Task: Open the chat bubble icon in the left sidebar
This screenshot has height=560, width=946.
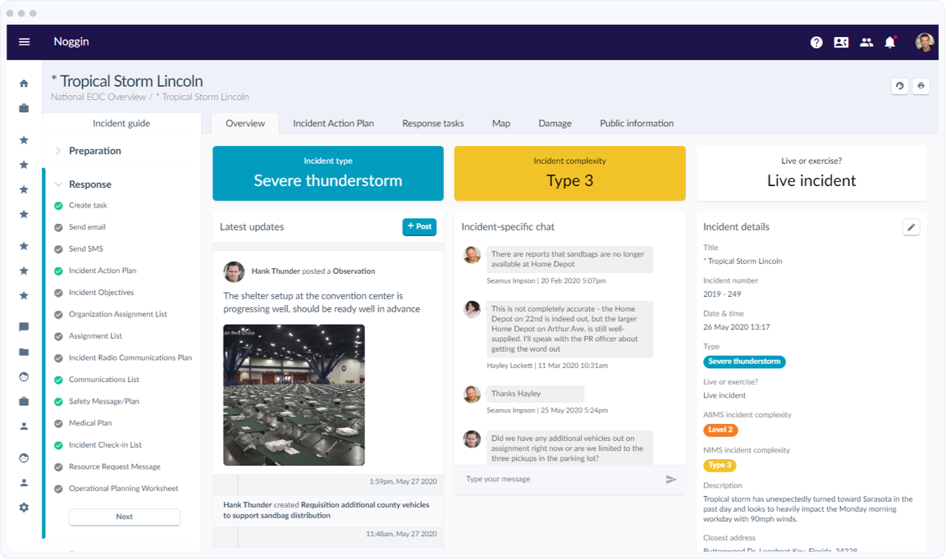Action: pos(24,326)
